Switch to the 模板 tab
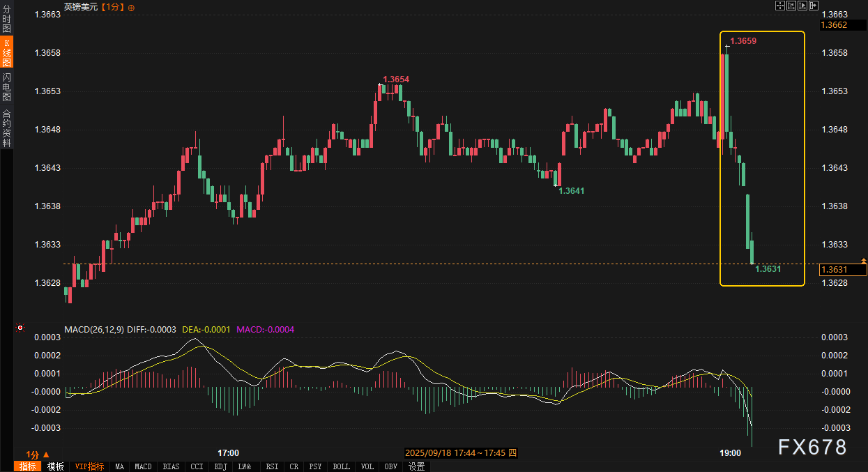This screenshot has width=868, height=472. click(56, 466)
